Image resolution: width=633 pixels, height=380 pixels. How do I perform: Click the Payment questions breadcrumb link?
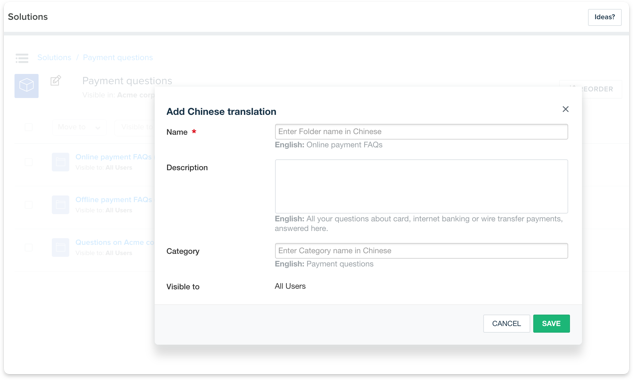117,57
